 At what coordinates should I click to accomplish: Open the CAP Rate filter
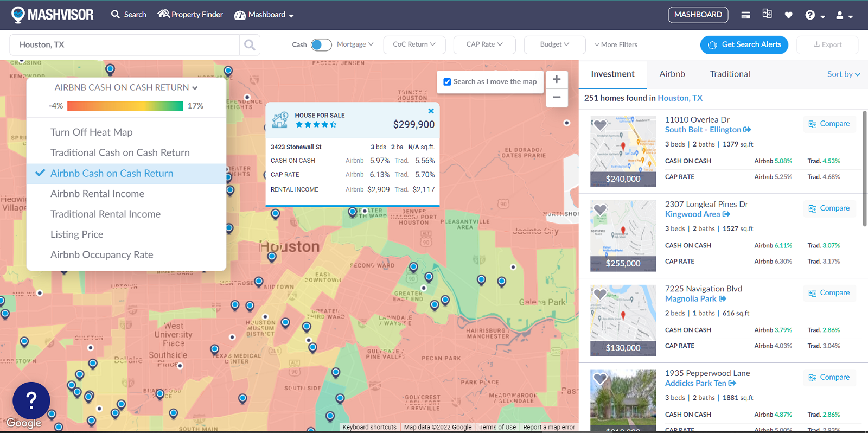484,44
